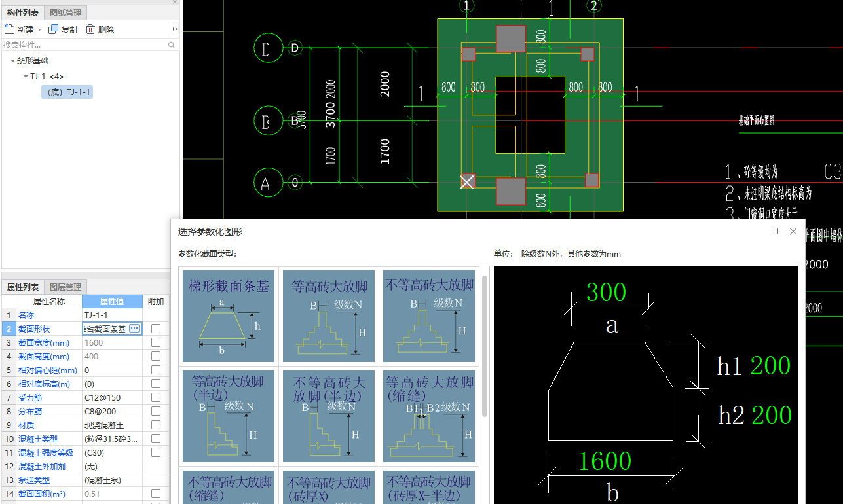Check the 附加 box for 截面高度
Image resolution: width=843 pixels, height=504 pixels.
click(156, 356)
